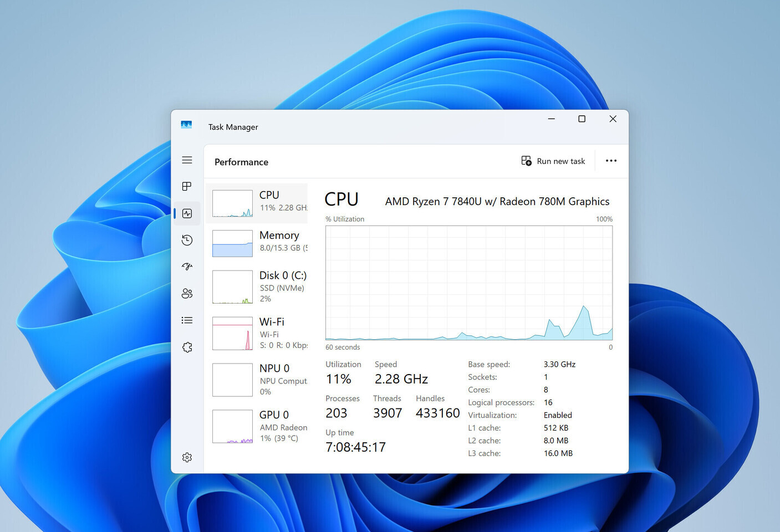Select the Performance page icon
780x532 pixels.
pos(187,213)
